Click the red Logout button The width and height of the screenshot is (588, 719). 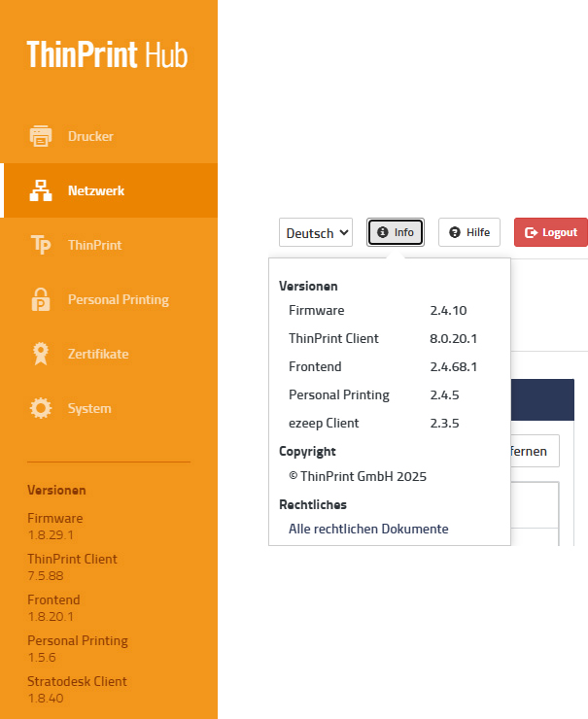click(x=551, y=232)
